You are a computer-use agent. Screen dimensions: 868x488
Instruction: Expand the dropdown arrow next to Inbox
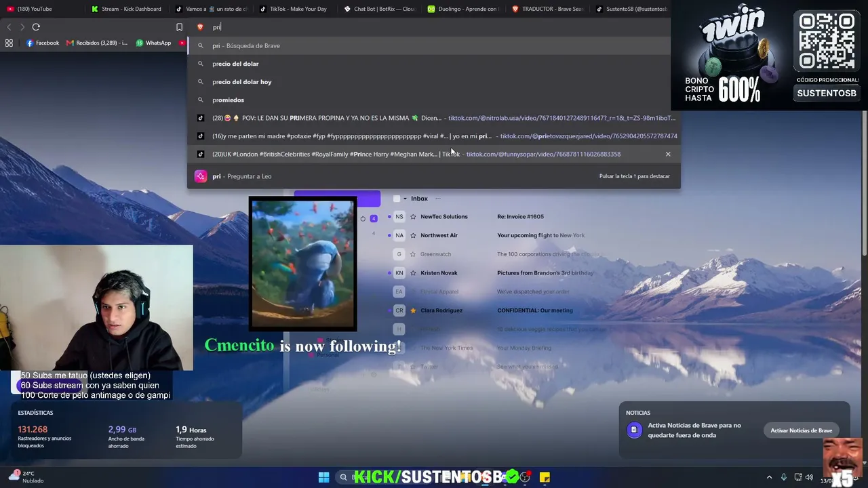tap(405, 199)
